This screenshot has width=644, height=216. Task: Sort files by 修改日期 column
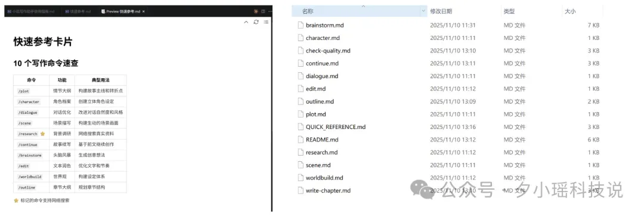[x=441, y=11]
